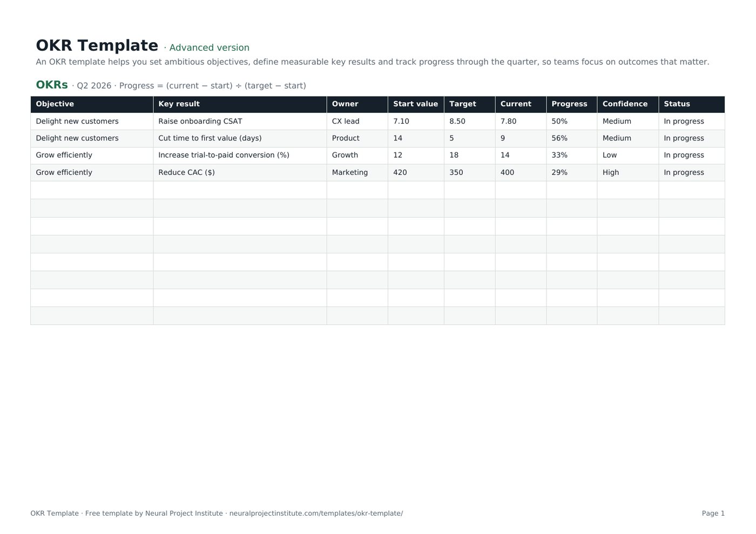The image size is (756, 534).
Task: Click the Status column header
Action: click(691, 104)
